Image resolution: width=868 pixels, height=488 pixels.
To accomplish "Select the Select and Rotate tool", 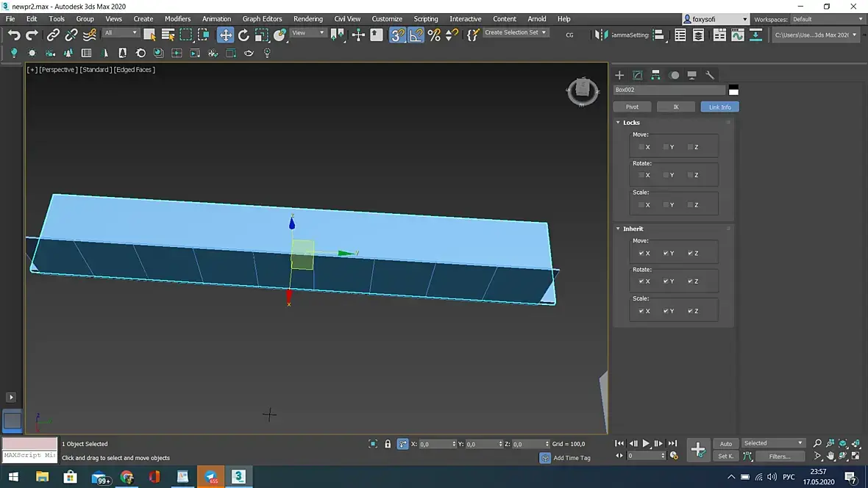I will coord(243,35).
